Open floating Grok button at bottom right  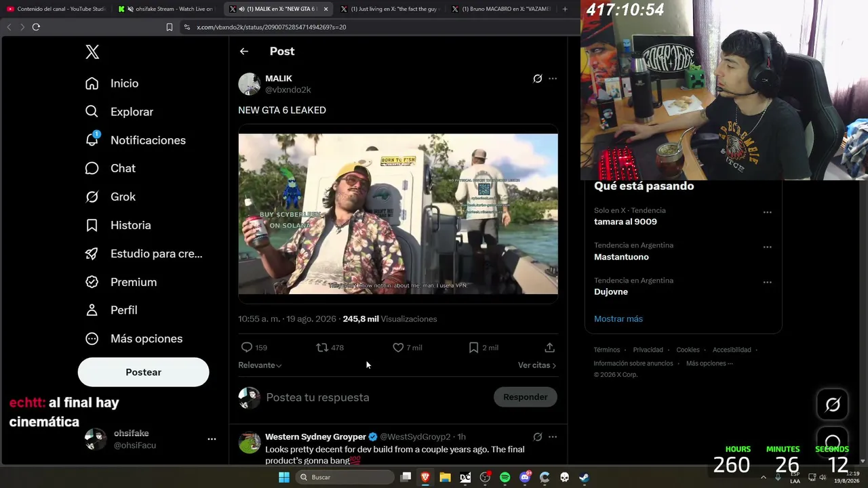[833, 405]
